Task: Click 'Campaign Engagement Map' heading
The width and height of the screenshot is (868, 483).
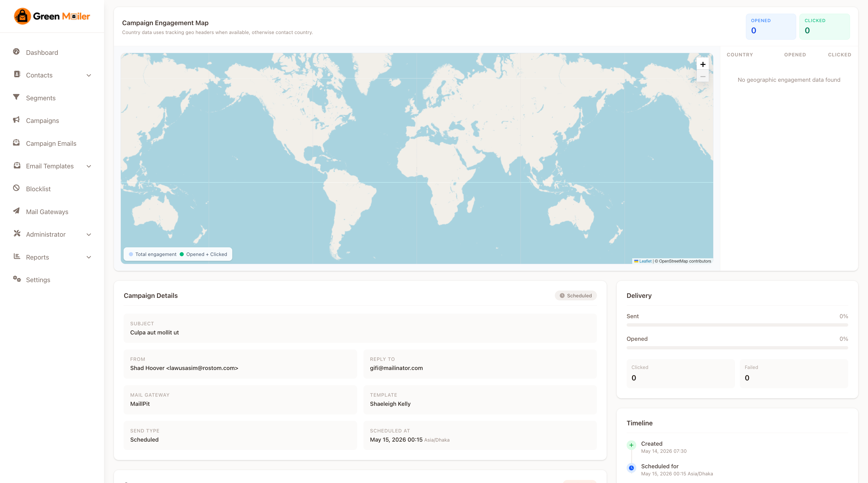Action: pos(165,23)
